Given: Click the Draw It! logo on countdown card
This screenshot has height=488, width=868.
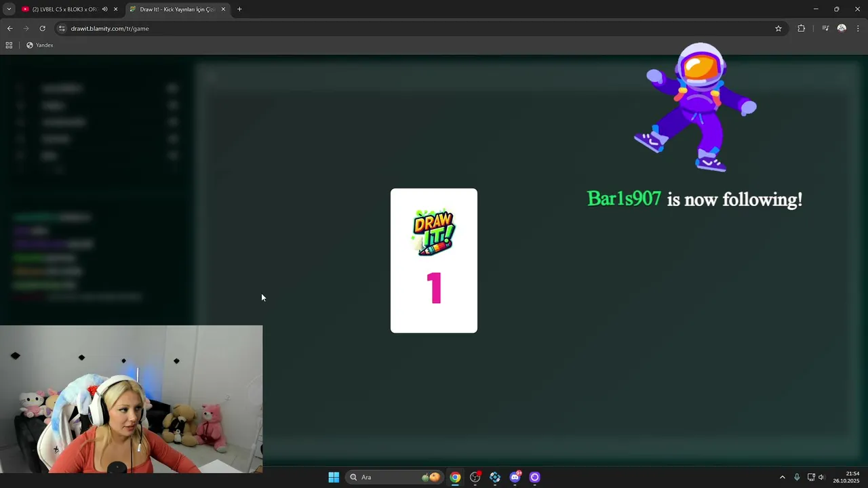Looking at the screenshot, I should tap(434, 232).
